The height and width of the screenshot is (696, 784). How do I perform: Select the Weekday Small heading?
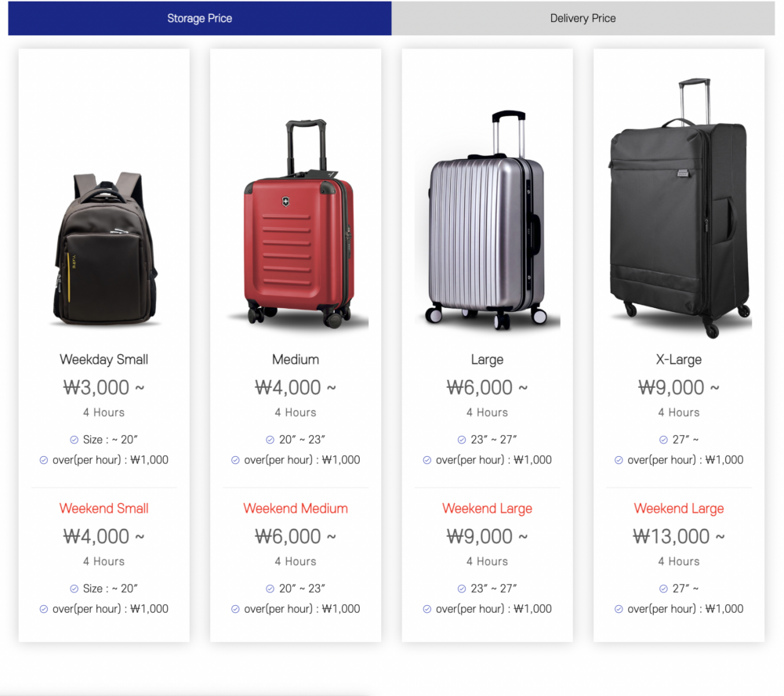(x=104, y=360)
